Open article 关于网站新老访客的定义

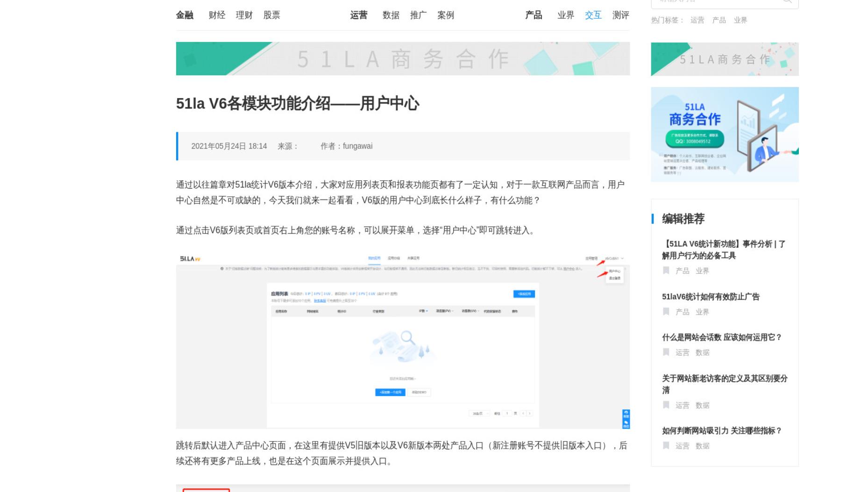tap(725, 384)
